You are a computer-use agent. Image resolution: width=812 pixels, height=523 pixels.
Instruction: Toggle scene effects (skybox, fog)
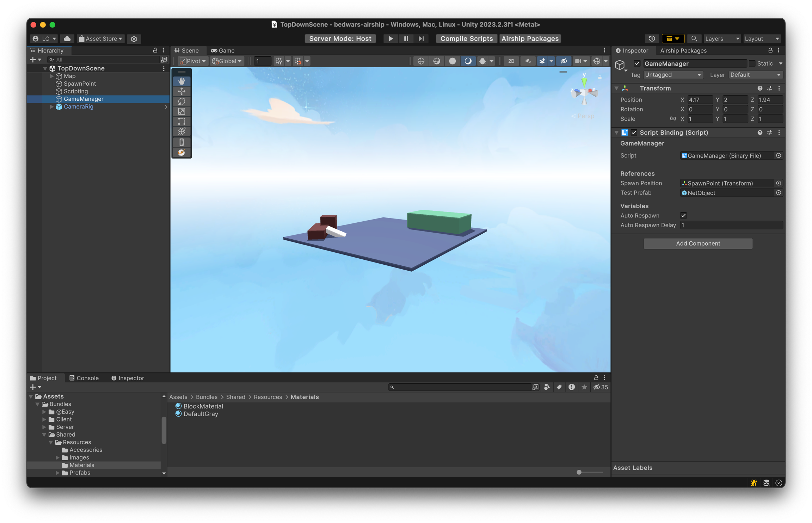tap(542, 61)
